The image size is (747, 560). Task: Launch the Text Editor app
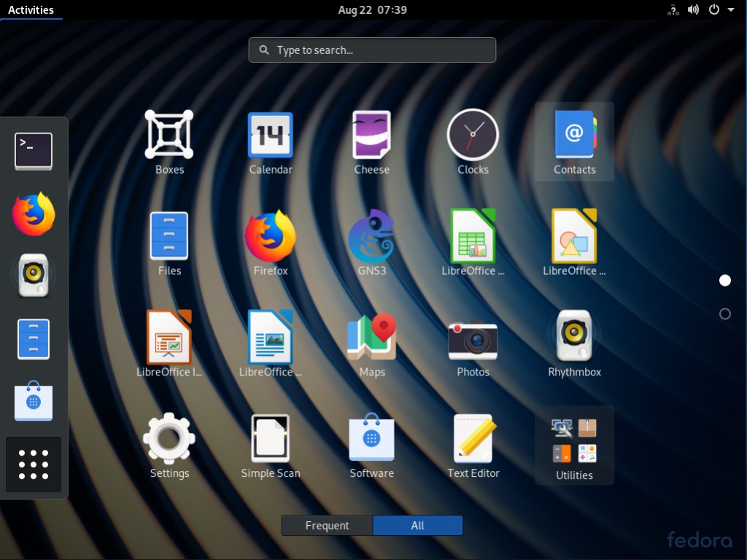pos(473,446)
